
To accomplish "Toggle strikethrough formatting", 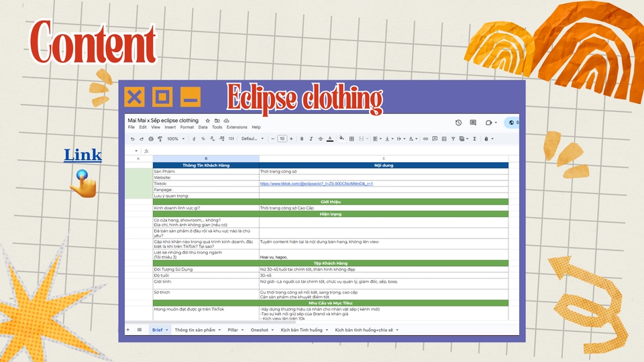I will pyautogui.click(x=320, y=139).
